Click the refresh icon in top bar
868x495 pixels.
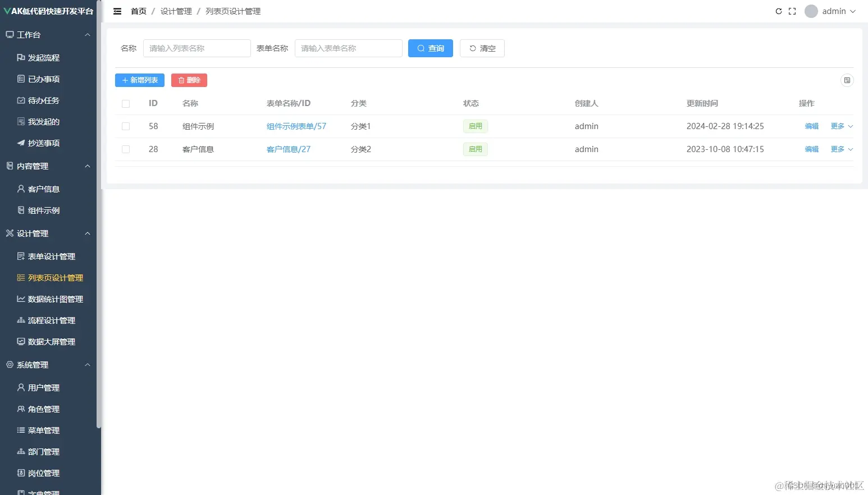click(x=779, y=11)
